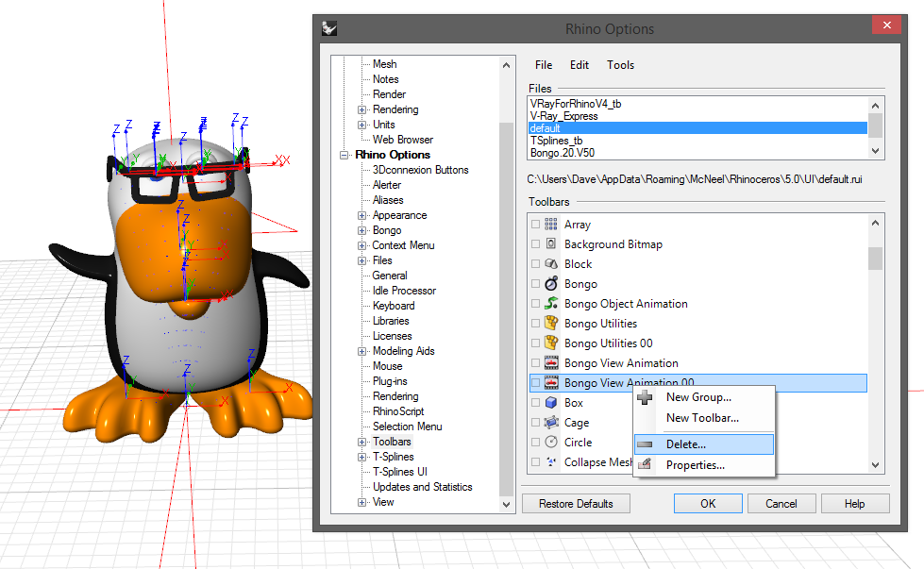Open the Edit menu

580,65
